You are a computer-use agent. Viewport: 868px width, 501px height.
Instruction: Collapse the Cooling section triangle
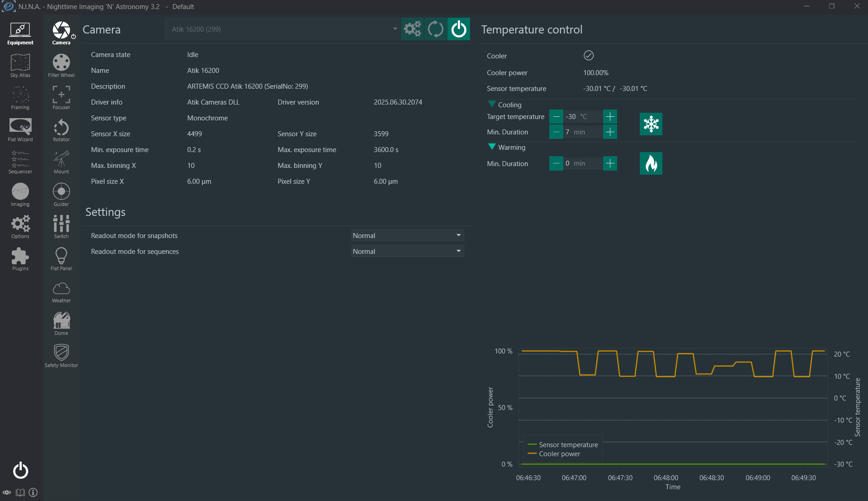492,104
